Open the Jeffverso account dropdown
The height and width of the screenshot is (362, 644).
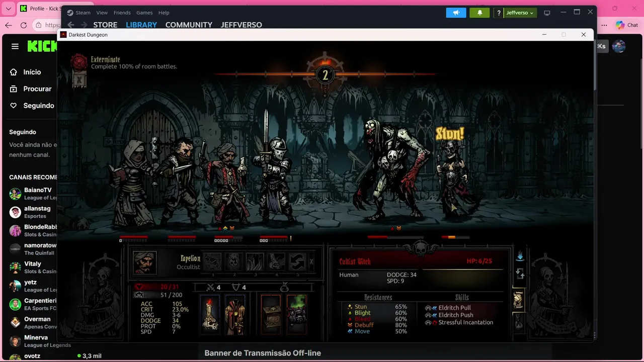tap(520, 13)
